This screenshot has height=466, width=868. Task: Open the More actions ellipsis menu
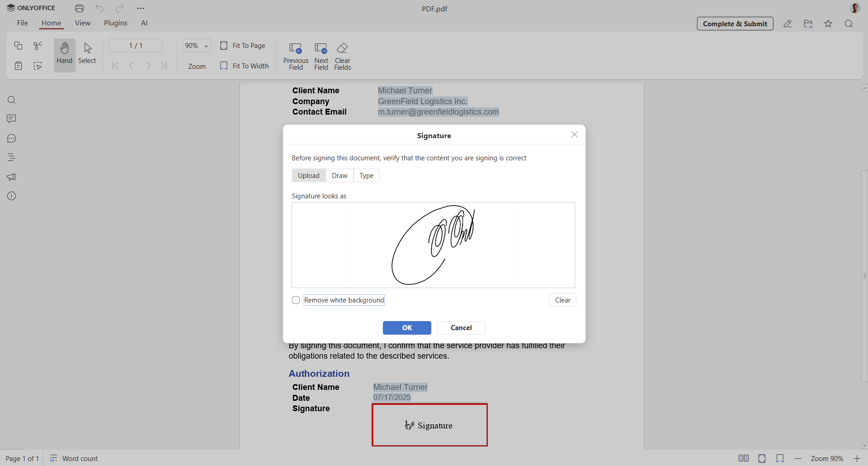pyautogui.click(x=141, y=8)
